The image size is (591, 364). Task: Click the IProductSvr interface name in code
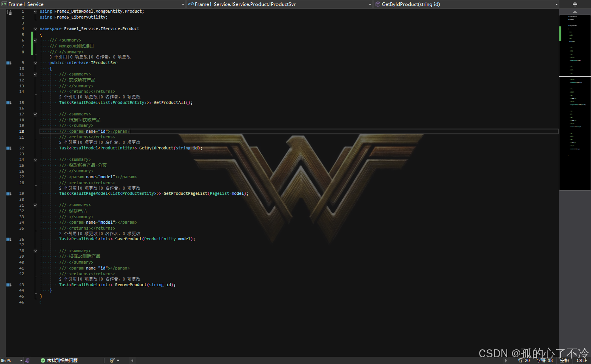tap(104, 63)
